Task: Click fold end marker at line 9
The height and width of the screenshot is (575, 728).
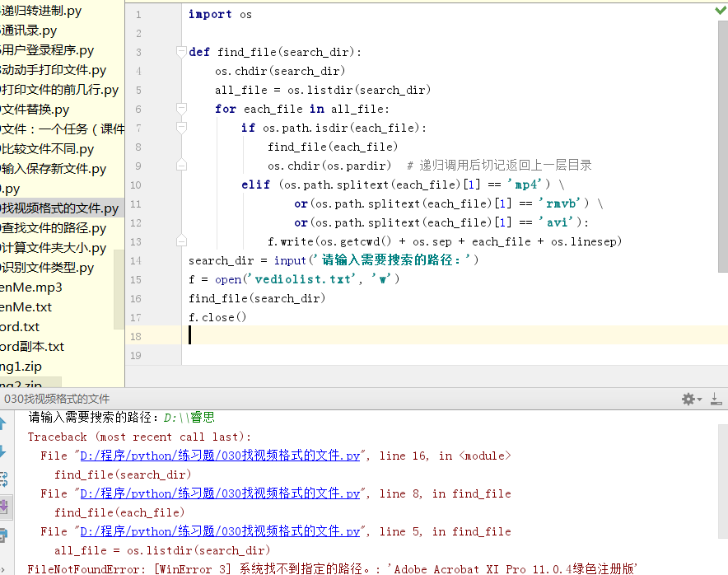Action: [181, 166]
